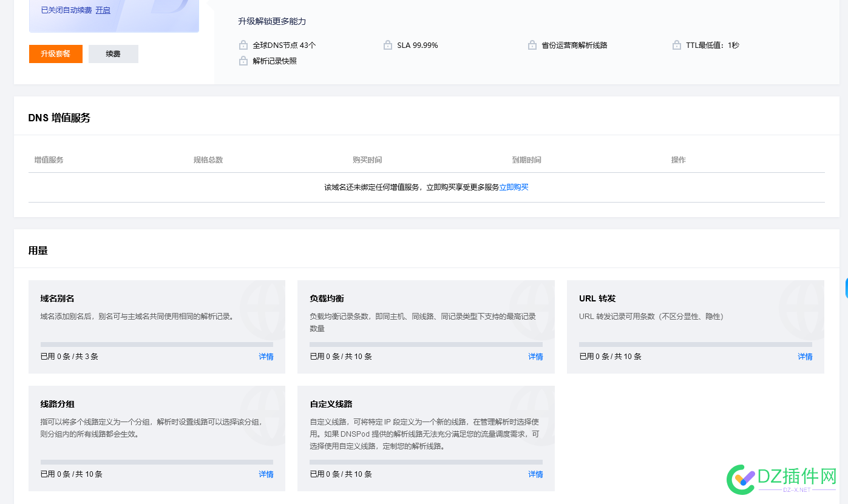
Task: Click the 操作 column header
Action: (679, 160)
